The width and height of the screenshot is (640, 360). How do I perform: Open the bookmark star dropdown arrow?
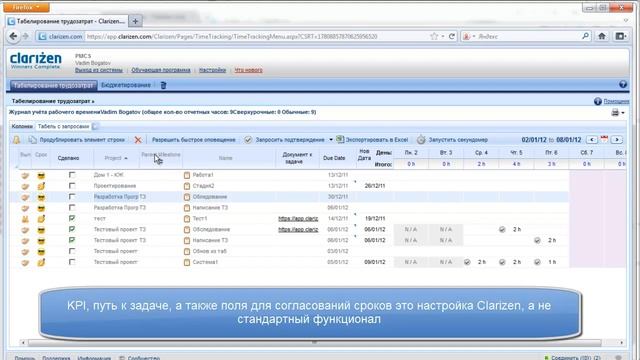pos(443,36)
